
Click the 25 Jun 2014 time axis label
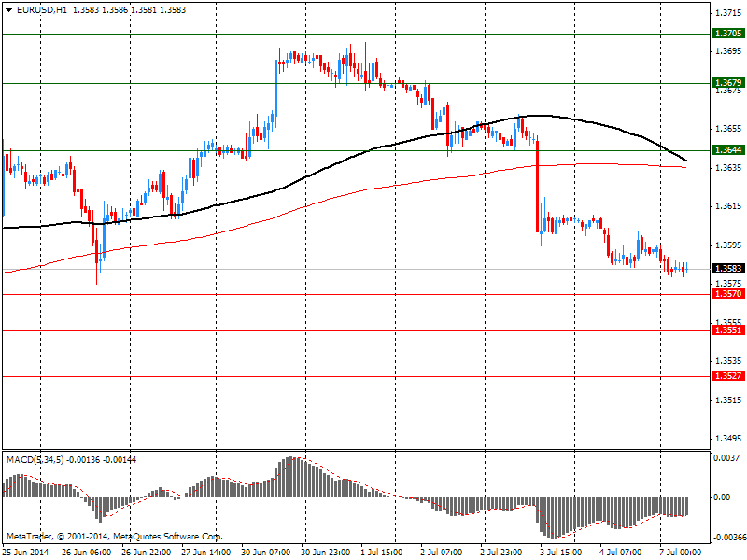26,553
